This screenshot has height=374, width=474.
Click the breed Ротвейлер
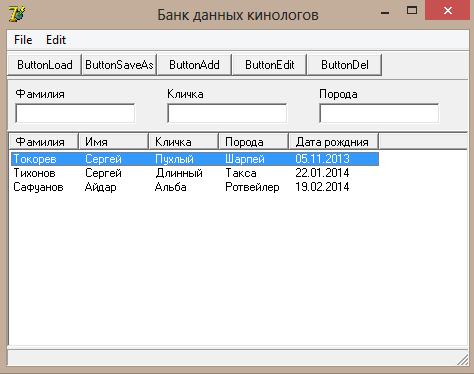tap(252, 187)
